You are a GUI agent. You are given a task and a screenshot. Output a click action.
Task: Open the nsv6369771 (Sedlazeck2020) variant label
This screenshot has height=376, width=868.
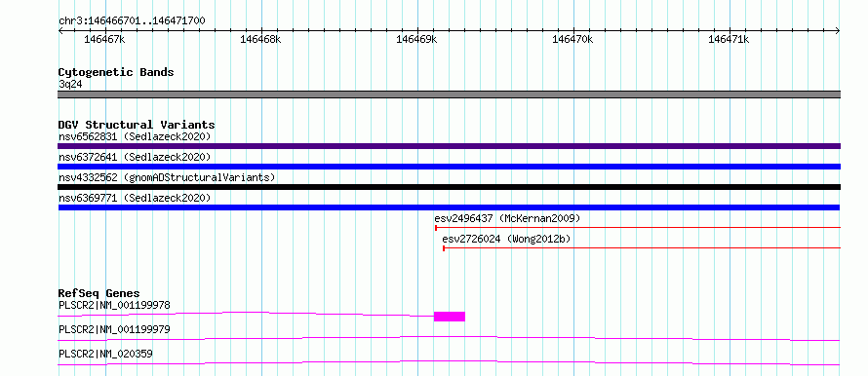coord(135,198)
